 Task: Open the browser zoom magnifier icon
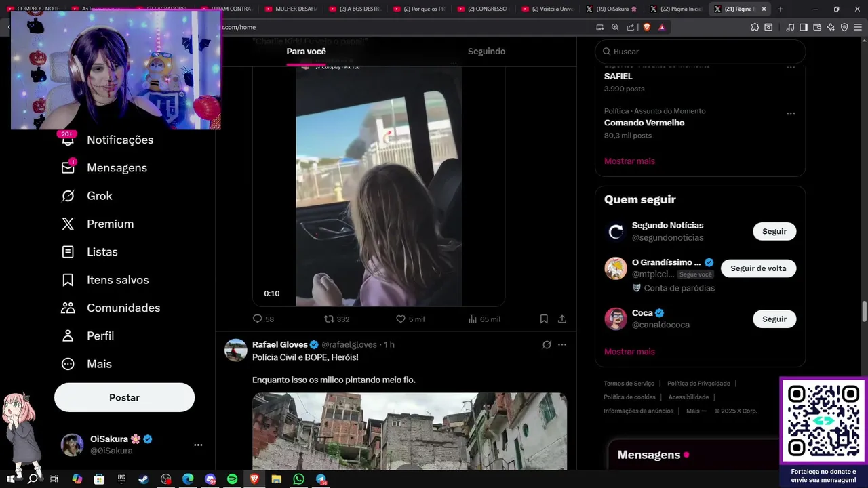(x=615, y=27)
